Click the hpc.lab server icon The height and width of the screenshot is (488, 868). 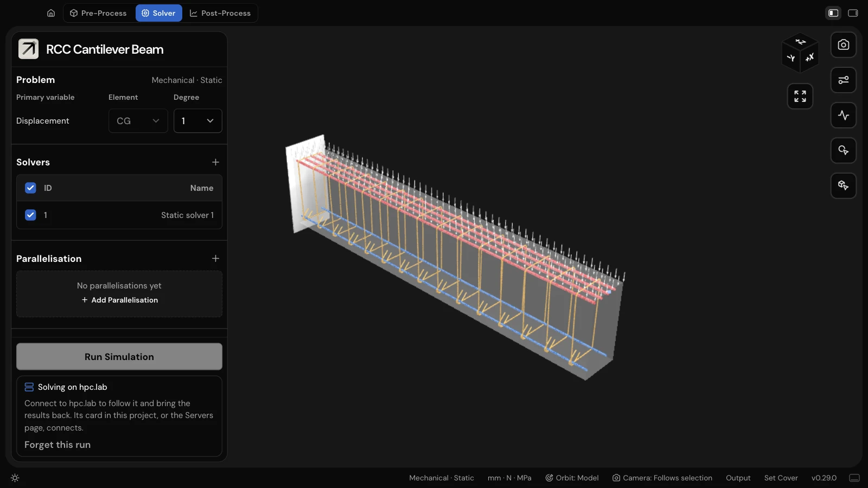tap(29, 387)
